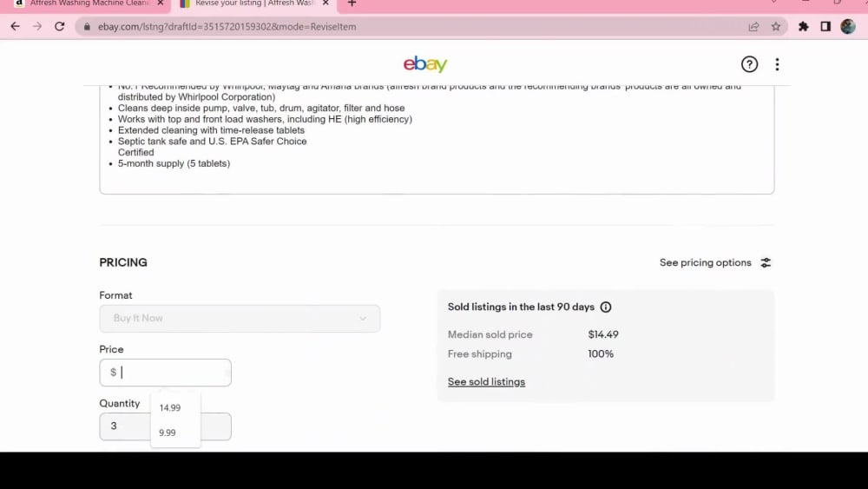The width and height of the screenshot is (868, 489).
Task: Open the eBay three-dot more menu
Action: point(777,64)
